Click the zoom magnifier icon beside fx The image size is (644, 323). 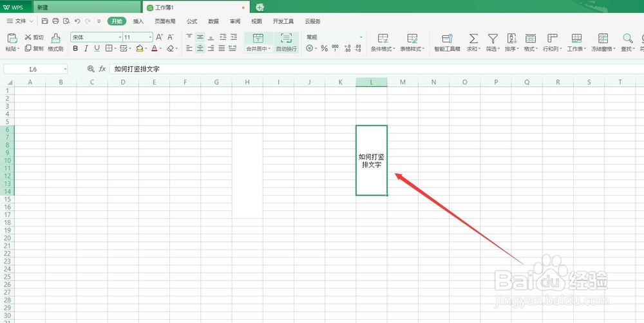pos(91,69)
